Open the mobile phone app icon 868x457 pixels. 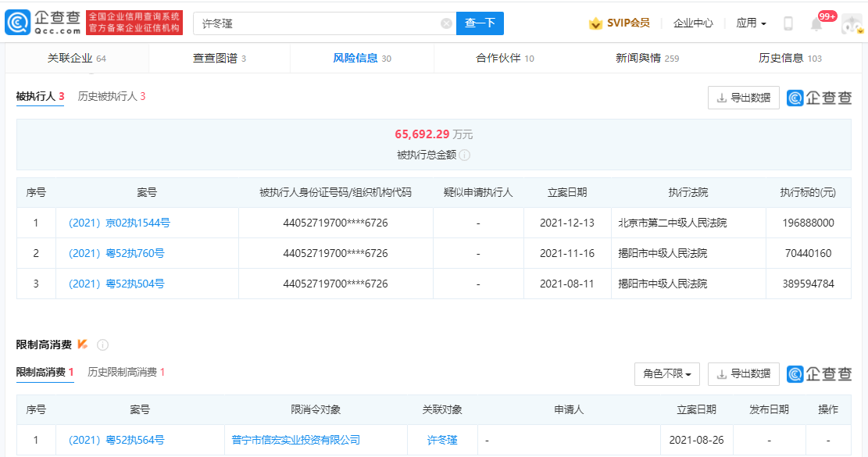[788, 23]
